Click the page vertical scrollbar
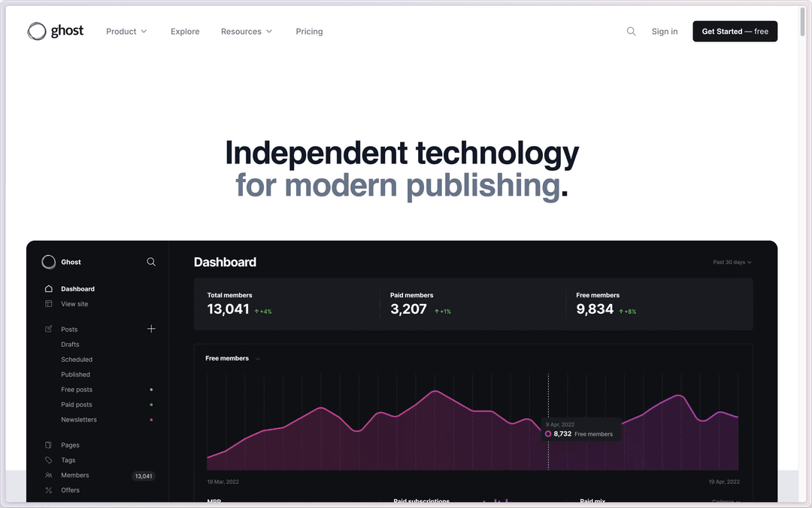Image resolution: width=812 pixels, height=508 pixels. (x=803, y=19)
